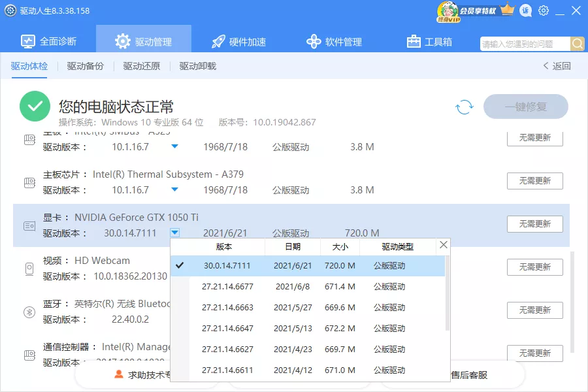
Task: Click the HD Webcam device name
Action: (102, 261)
